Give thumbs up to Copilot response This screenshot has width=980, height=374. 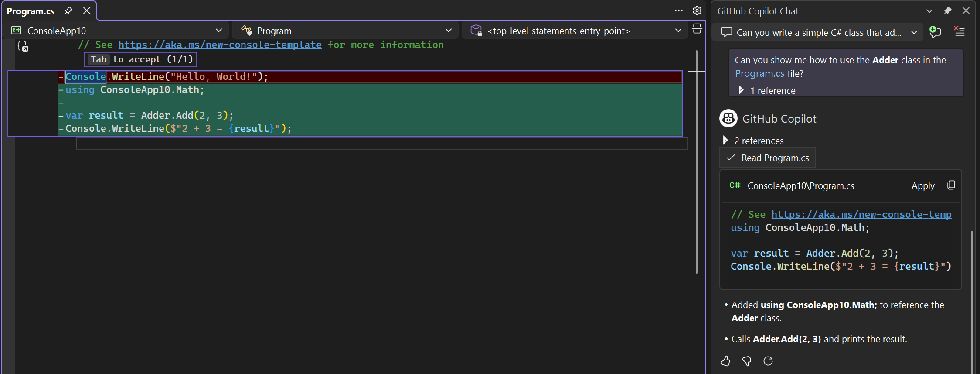point(725,361)
